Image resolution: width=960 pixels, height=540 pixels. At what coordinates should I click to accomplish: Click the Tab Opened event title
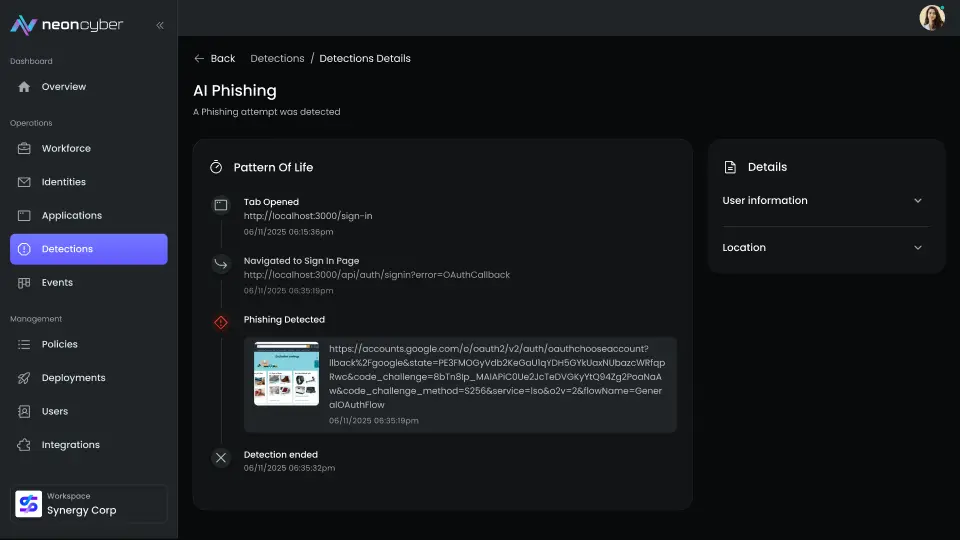271,202
